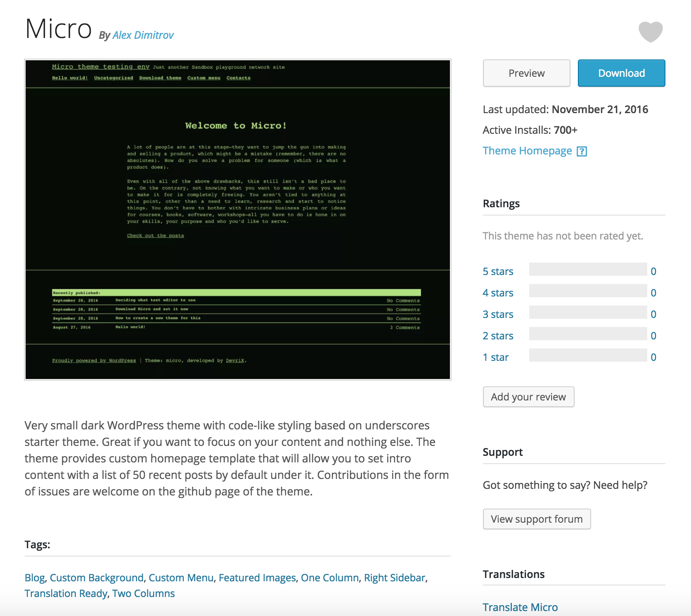Viewport: 691px width, 616px height.
Task: Open the 1 star reviews
Action: [x=495, y=357]
